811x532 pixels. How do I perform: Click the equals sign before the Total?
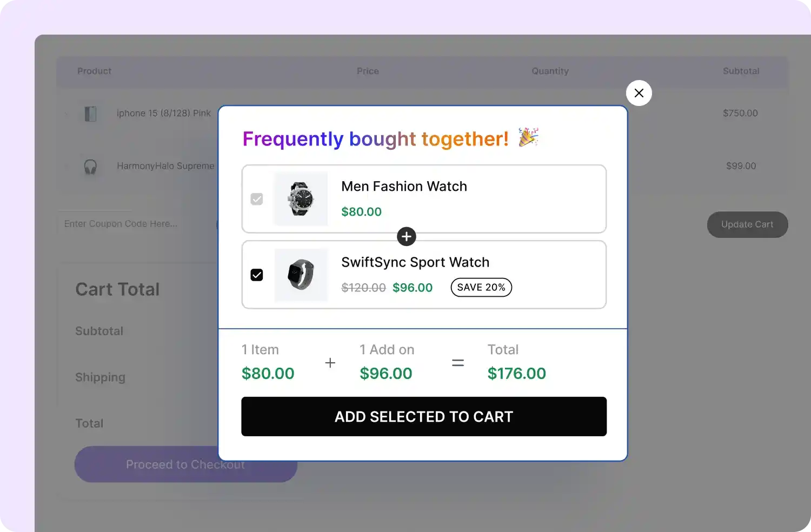pos(458,363)
